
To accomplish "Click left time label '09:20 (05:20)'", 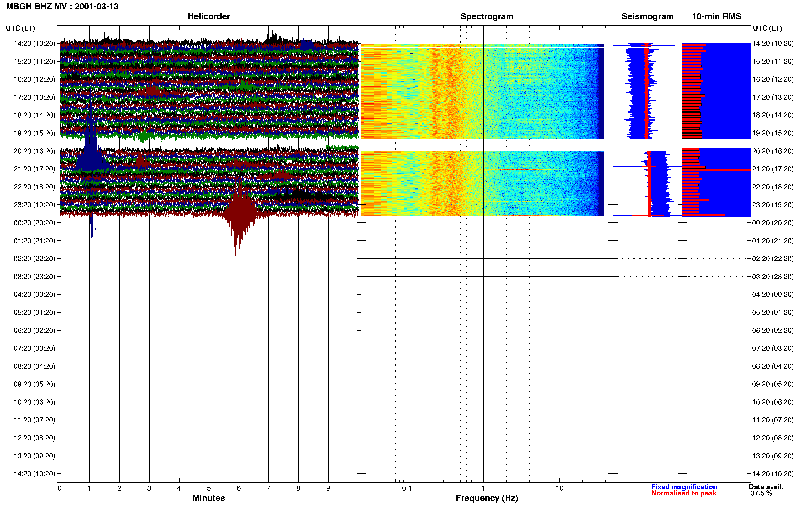I will click(x=34, y=384).
